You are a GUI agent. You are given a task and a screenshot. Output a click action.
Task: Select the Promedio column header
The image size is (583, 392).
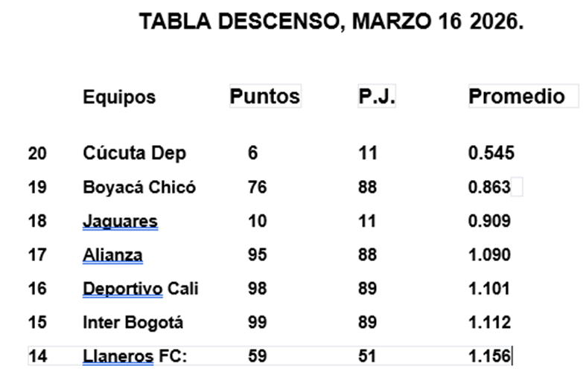click(517, 96)
